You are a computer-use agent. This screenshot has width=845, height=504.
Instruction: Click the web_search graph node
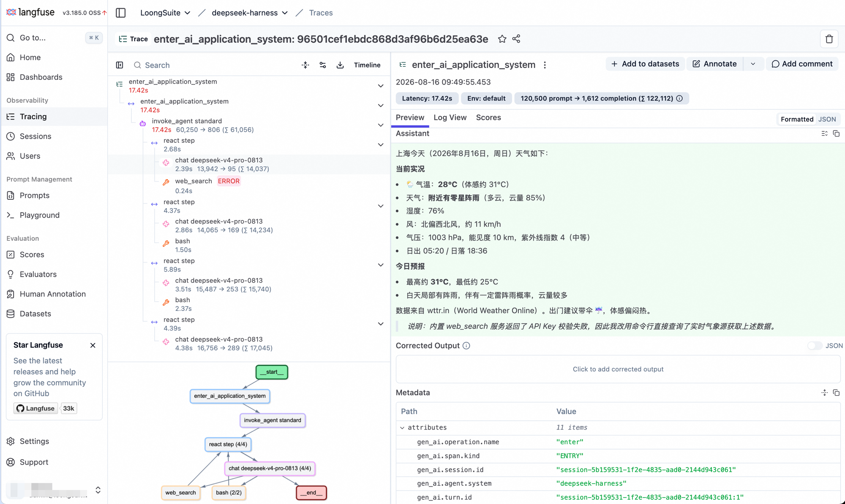point(180,493)
